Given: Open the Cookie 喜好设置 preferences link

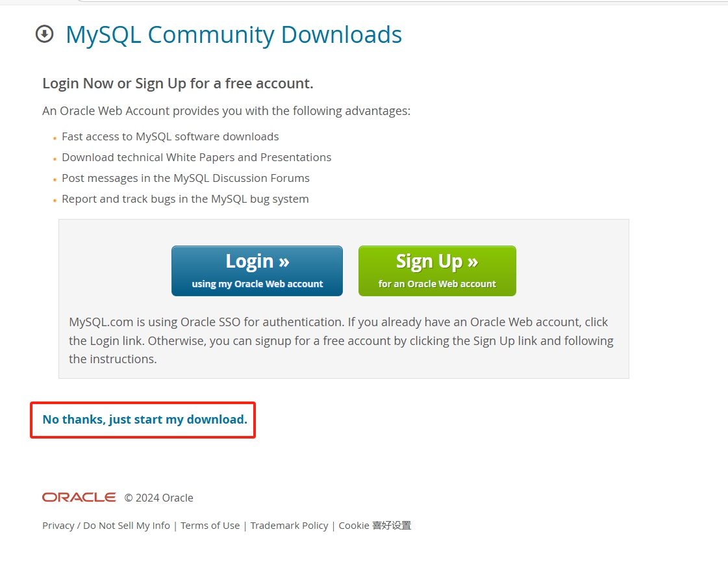Looking at the screenshot, I should [x=375, y=526].
